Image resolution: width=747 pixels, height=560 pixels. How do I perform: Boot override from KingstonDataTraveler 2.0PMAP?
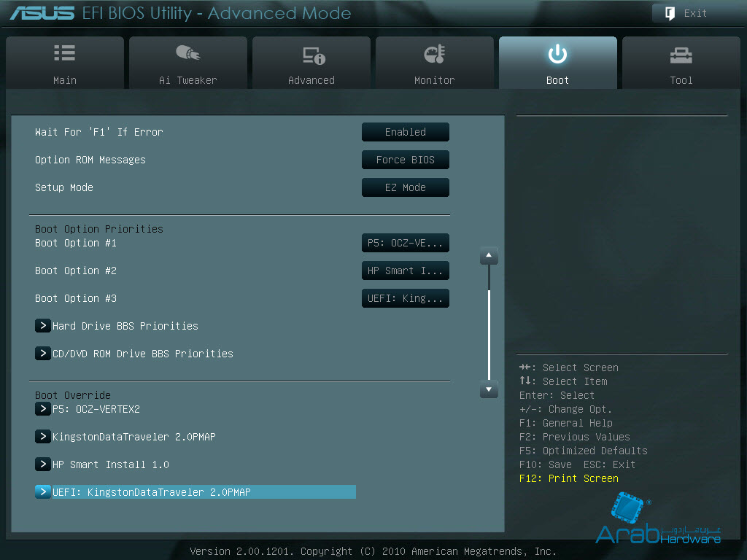(x=125, y=437)
